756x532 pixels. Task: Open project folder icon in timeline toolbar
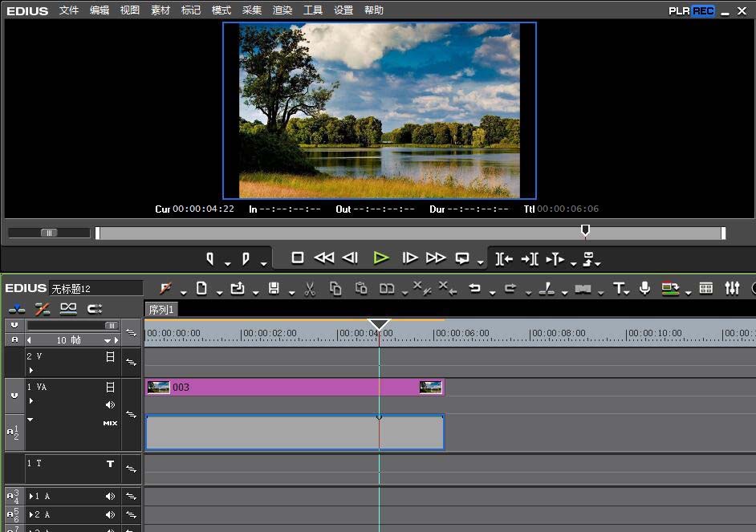pos(238,289)
